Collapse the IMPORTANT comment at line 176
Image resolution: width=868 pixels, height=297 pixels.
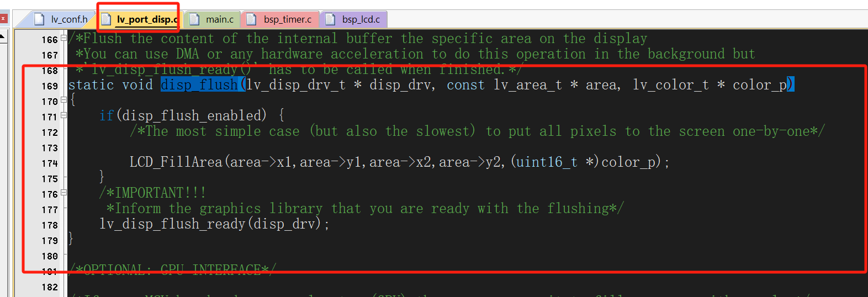point(63,193)
